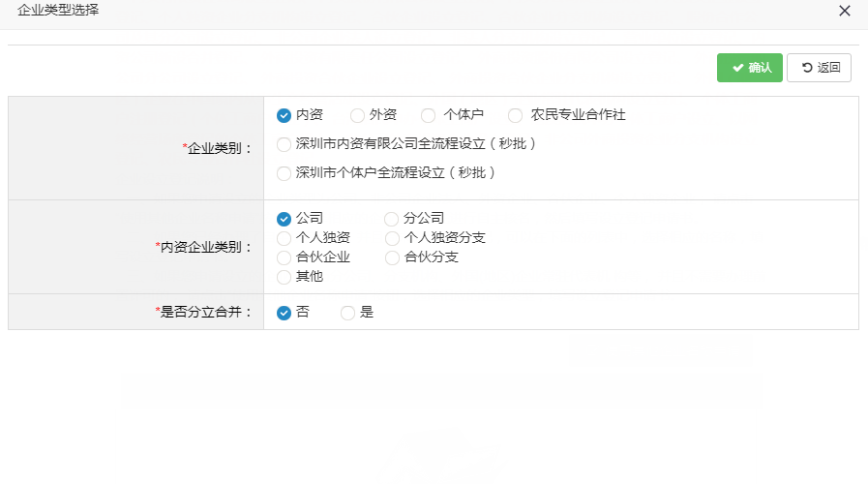Select 公司 as domestic enterprise type
This screenshot has width=868, height=484.
tap(284, 219)
